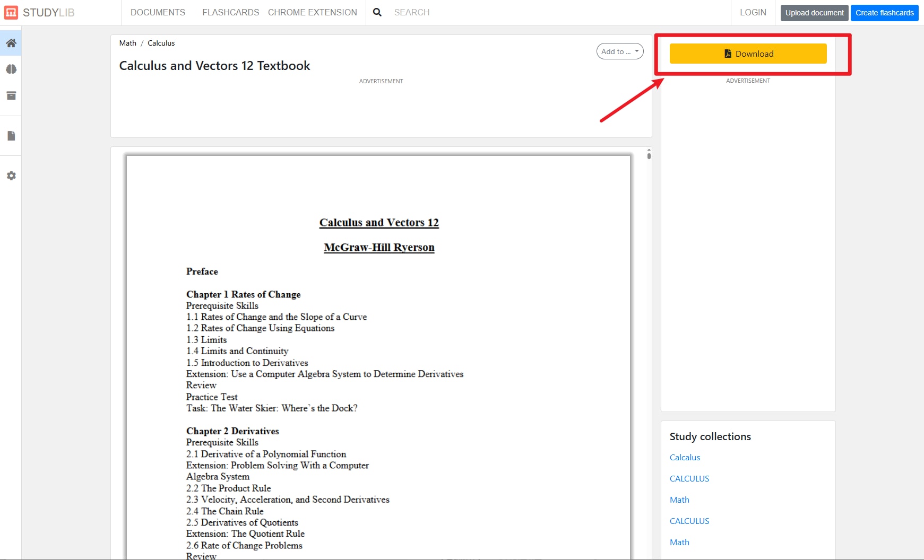Image resolution: width=924 pixels, height=560 pixels.
Task: Click '2.2 The Product Rule' line
Action: click(229, 488)
